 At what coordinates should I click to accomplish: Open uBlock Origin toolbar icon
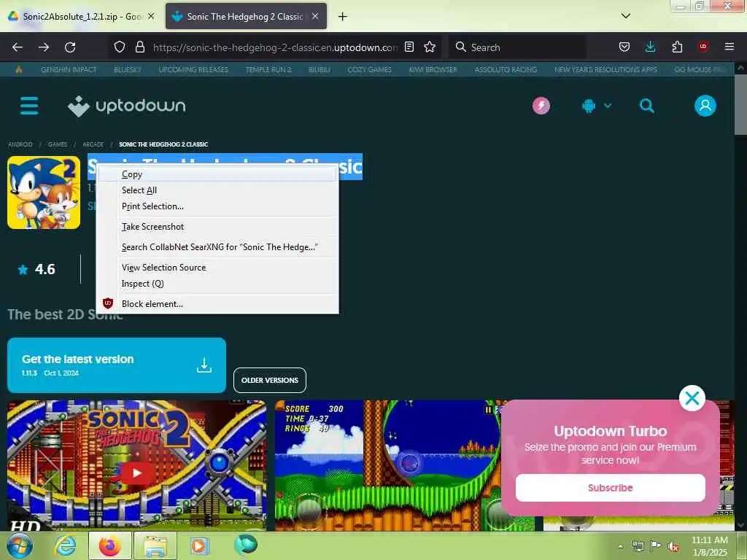point(703,47)
